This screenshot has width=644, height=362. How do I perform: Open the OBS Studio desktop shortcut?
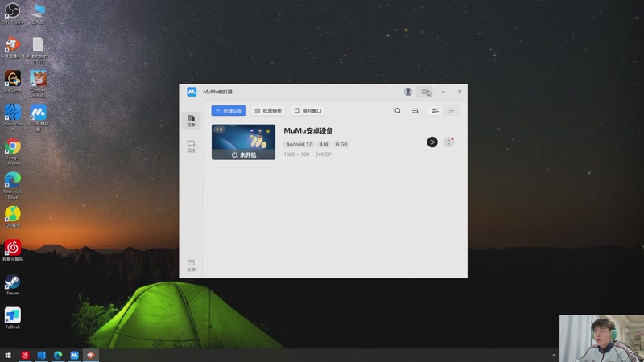[x=12, y=13]
